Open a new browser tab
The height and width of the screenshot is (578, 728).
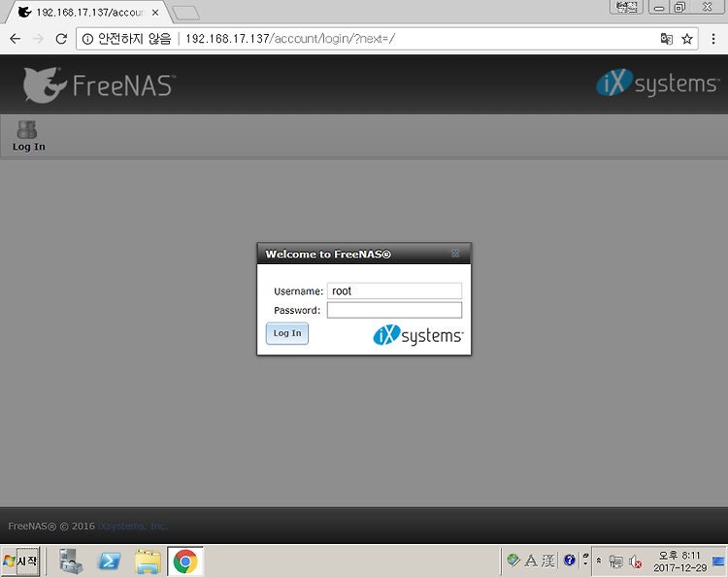[x=185, y=13]
